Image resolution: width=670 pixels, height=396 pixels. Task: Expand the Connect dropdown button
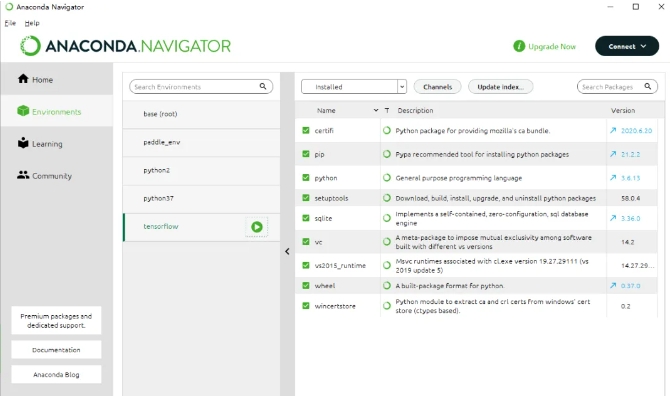click(627, 46)
